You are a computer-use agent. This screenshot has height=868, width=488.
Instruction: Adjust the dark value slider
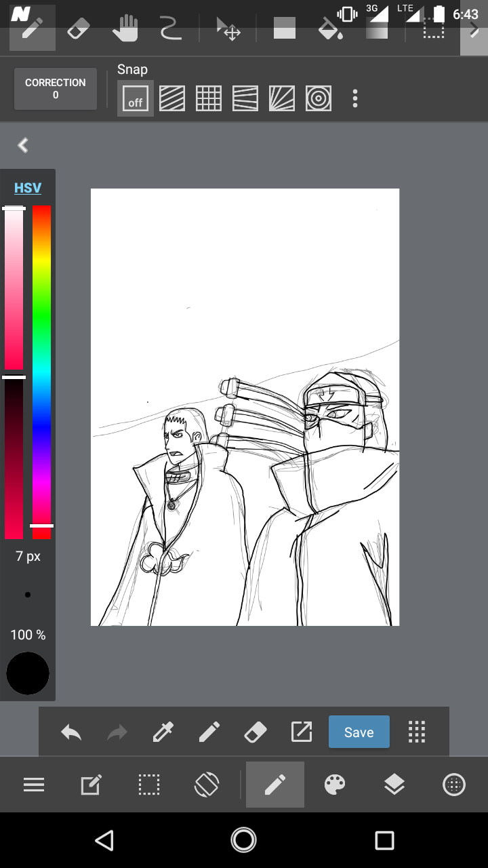[14, 458]
